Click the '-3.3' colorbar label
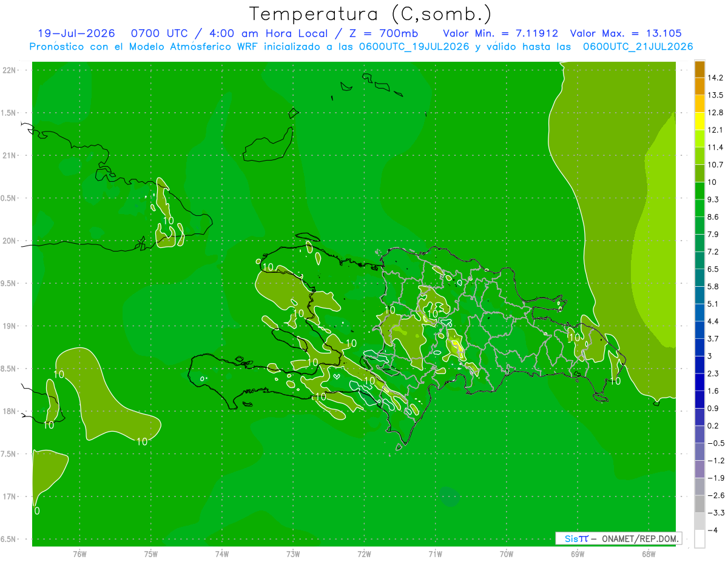The width and height of the screenshot is (728, 562). [716, 513]
